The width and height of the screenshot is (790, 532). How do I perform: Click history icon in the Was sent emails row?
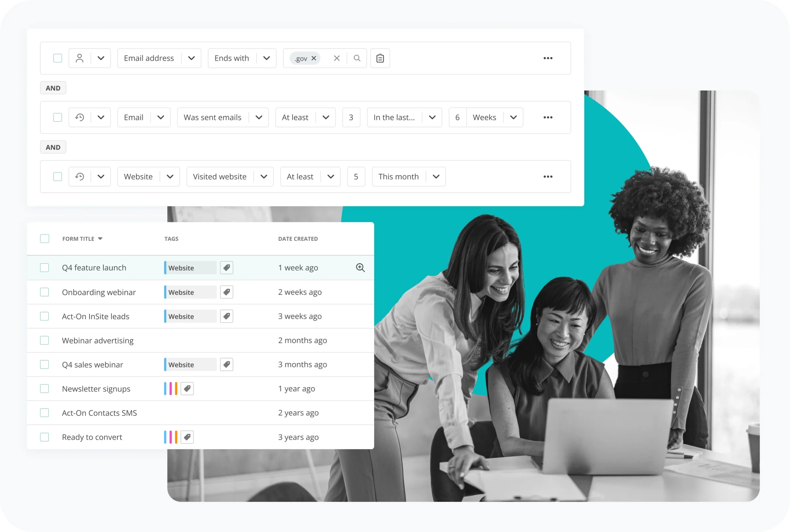79,117
